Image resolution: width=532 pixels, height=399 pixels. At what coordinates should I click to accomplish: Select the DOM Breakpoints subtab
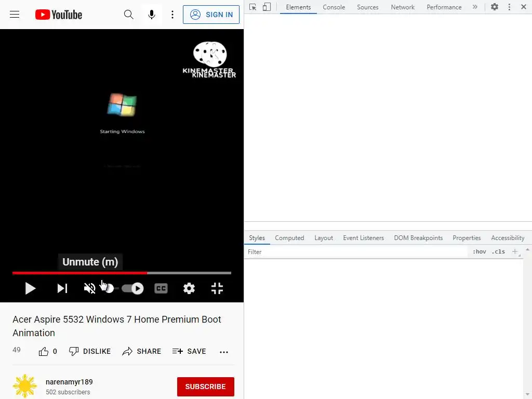coord(418,238)
